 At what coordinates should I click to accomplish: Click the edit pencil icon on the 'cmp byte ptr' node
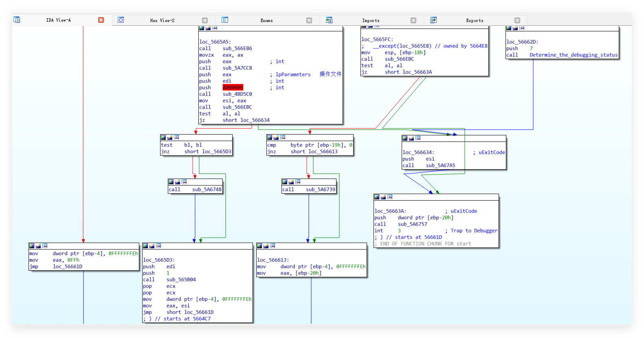pos(276,137)
